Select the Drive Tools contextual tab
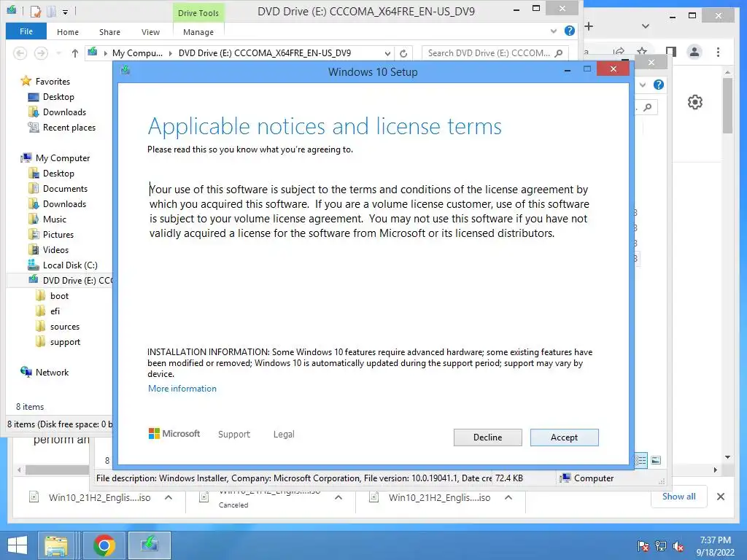The width and height of the screenshot is (747, 560). coord(198,13)
